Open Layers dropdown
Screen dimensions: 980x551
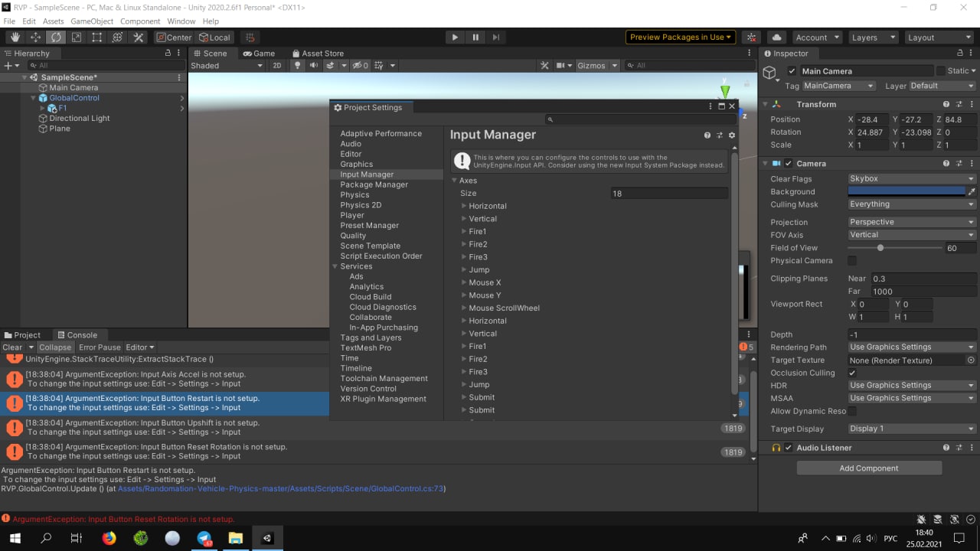coord(872,37)
